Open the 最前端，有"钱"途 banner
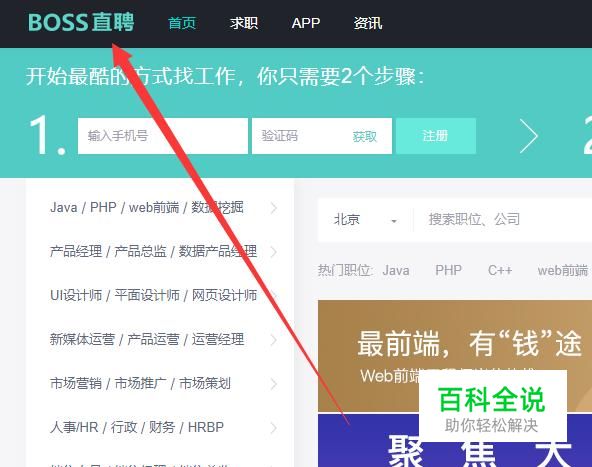This screenshot has height=467, width=592. 455,356
